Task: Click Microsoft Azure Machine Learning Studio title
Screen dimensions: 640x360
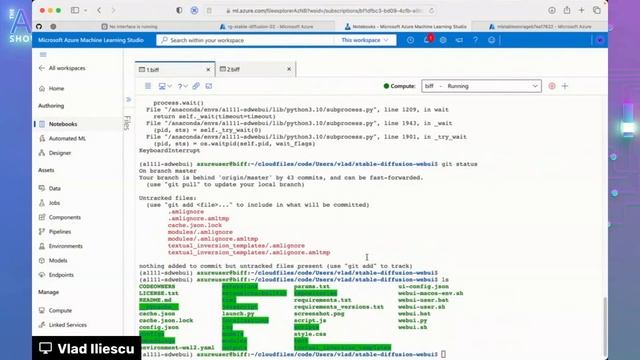Action: [x=91, y=40]
